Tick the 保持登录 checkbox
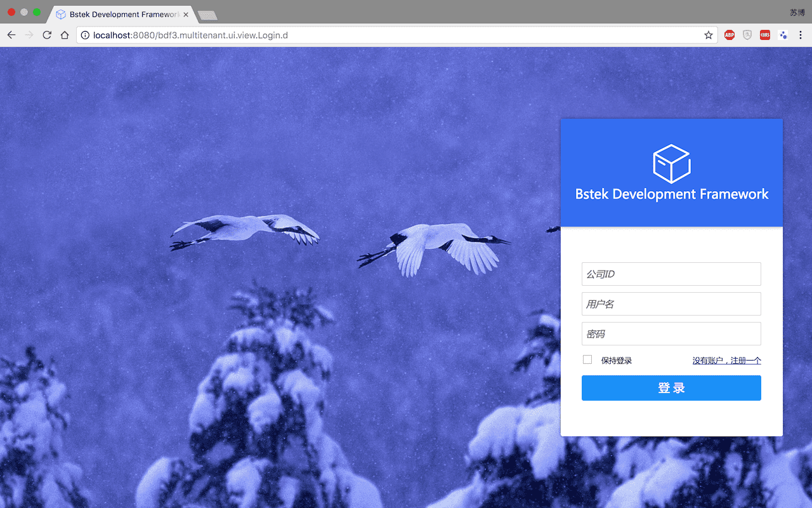The image size is (812, 508). [x=587, y=359]
